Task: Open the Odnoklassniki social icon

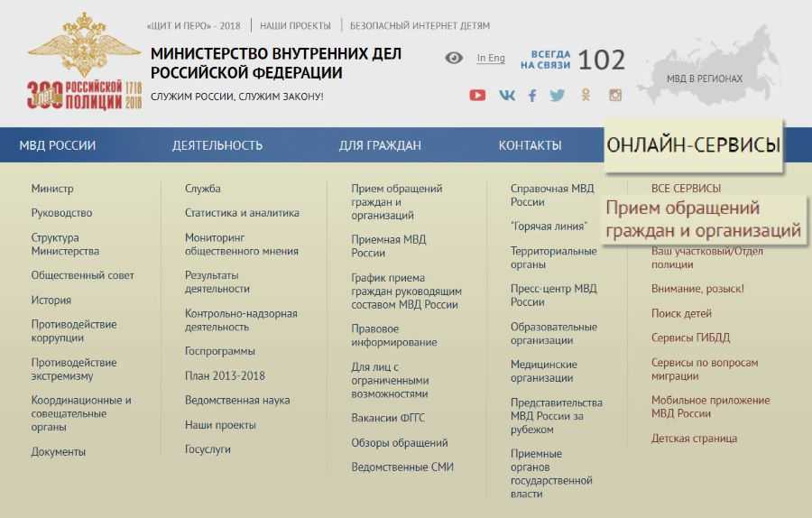Action: (x=586, y=95)
